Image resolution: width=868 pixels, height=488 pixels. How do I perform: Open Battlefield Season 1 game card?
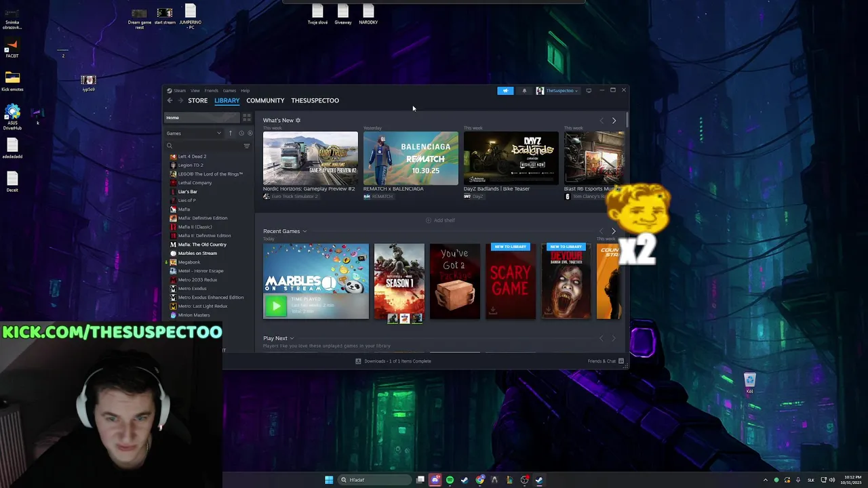[399, 281]
